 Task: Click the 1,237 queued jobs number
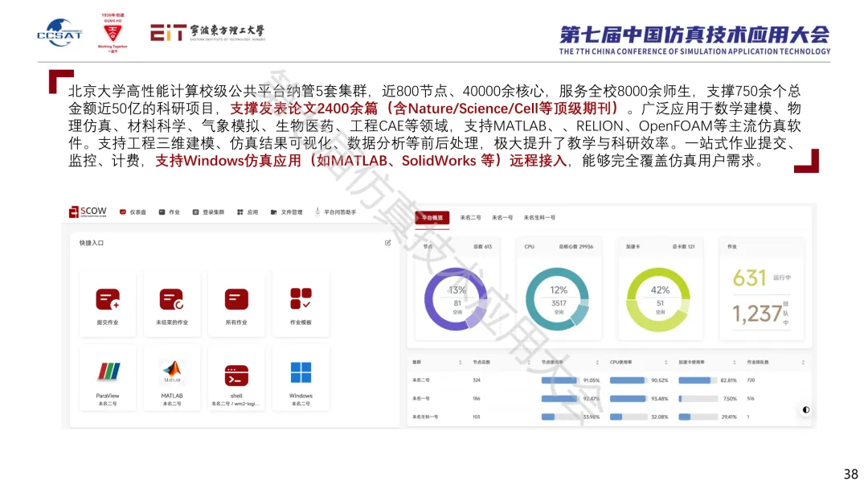pos(757,314)
